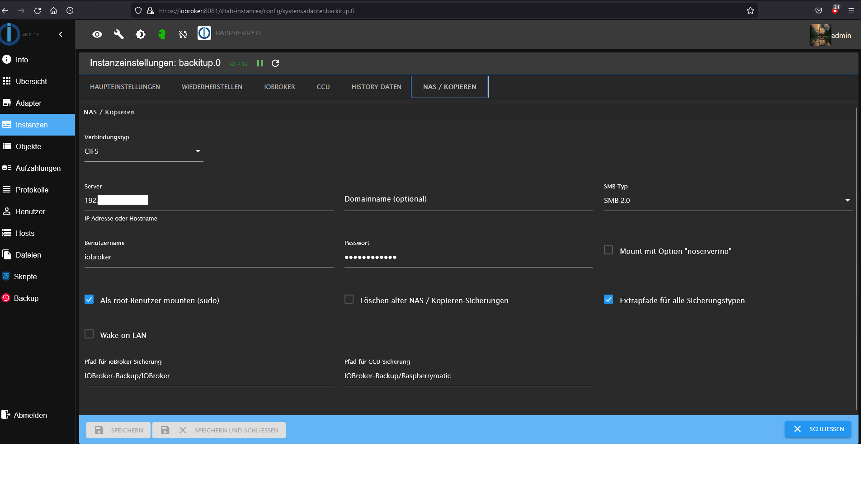Click the Benutzername field
Viewport: 868px width, 488px height.
tap(209, 257)
